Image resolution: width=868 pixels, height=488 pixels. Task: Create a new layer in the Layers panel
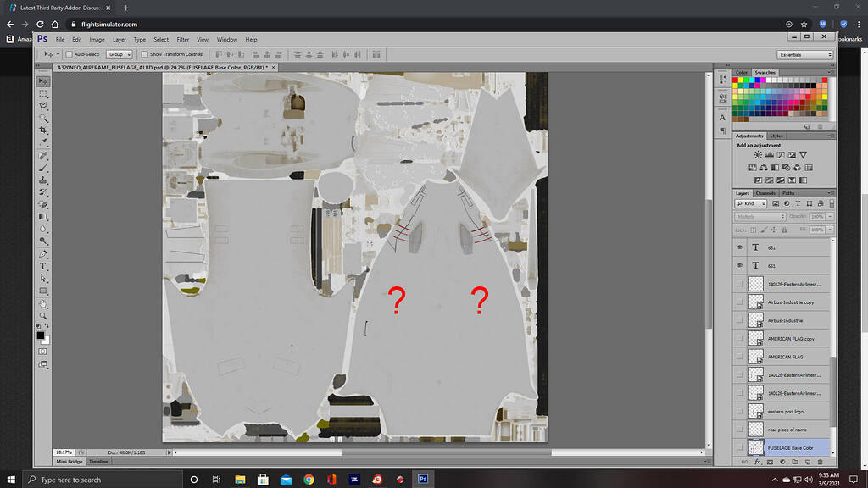pyautogui.click(x=806, y=462)
